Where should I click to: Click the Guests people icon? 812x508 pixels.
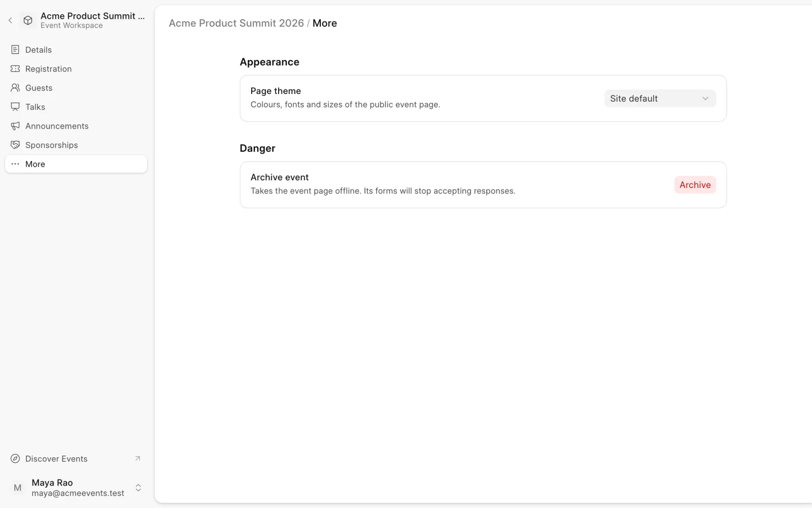click(x=15, y=88)
